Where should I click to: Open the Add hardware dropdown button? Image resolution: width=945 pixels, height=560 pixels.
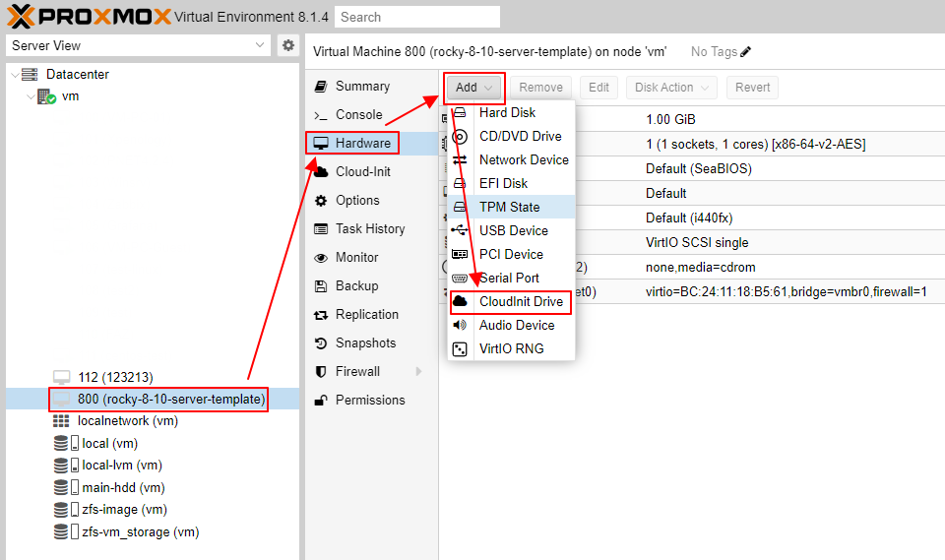[474, 88]
